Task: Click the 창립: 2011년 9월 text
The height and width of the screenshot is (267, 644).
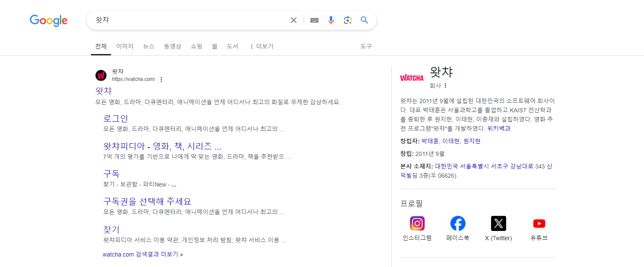Action: (x=422, y=154)
